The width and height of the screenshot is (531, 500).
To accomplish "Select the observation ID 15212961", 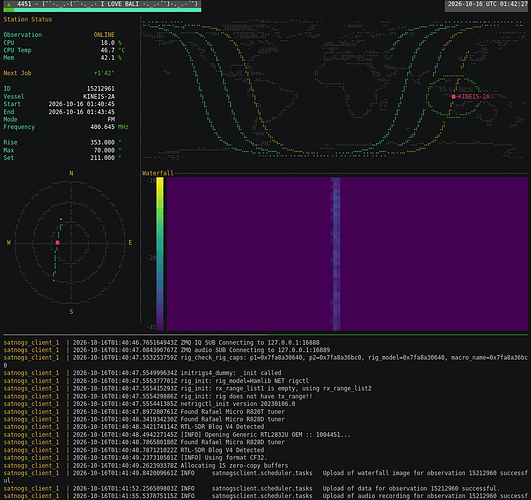I will 101,88.
